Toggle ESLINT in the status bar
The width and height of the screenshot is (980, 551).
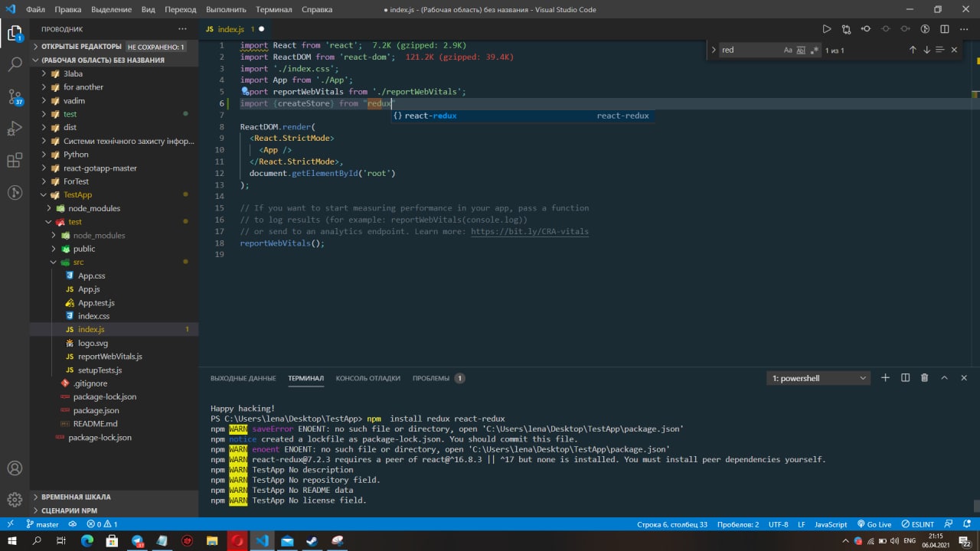tap(917, 524)
